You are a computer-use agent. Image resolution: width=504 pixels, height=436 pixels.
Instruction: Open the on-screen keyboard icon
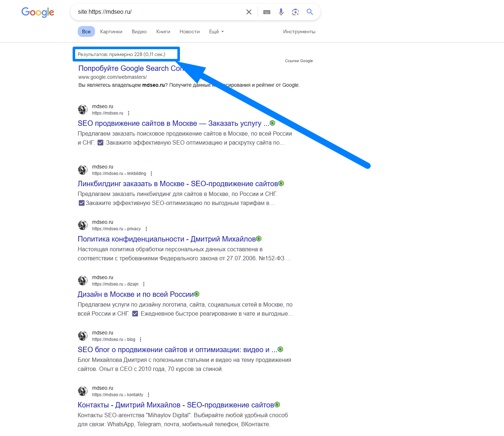click(x=267, y=12)
